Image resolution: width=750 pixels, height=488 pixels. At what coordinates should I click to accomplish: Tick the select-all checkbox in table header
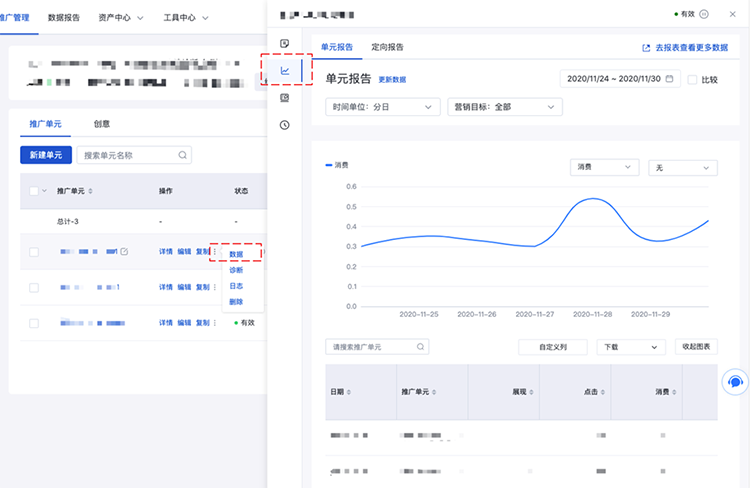pos(33,191)
